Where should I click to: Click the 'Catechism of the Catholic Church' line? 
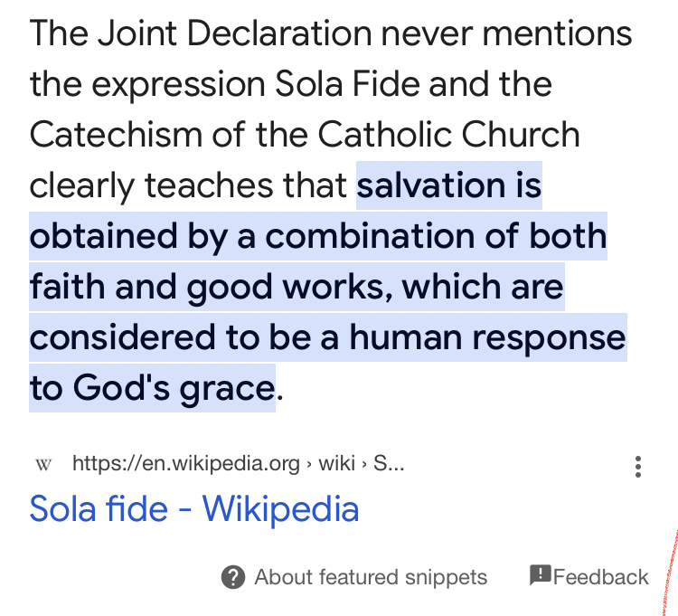(x=305, y=134)
